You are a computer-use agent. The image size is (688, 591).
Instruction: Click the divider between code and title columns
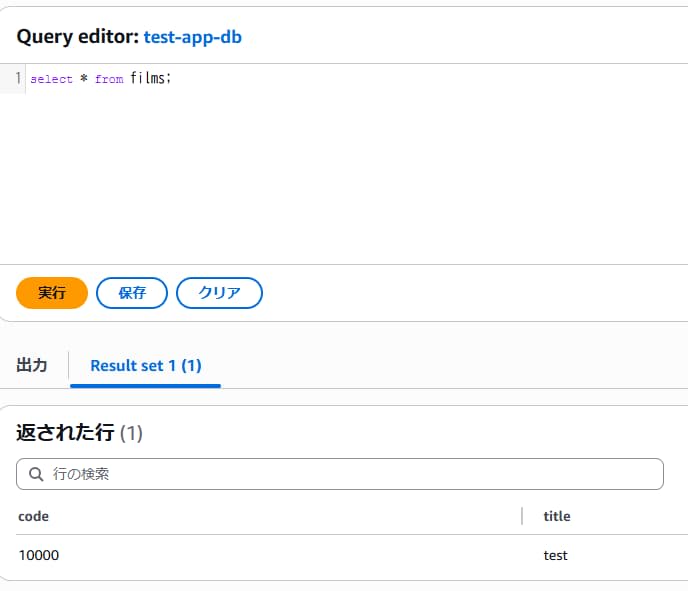click(x=522, y=516)
